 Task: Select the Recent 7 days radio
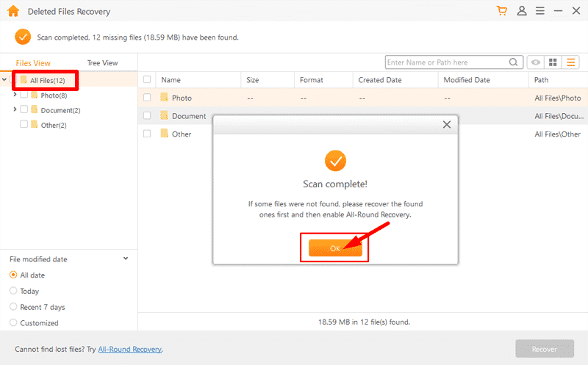13,306
